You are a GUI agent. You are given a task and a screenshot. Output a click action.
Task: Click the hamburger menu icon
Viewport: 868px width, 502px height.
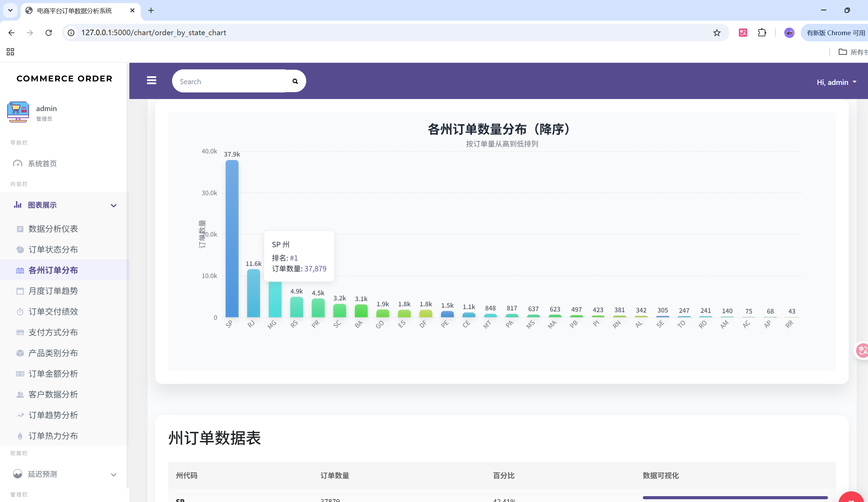click(151, 81)
